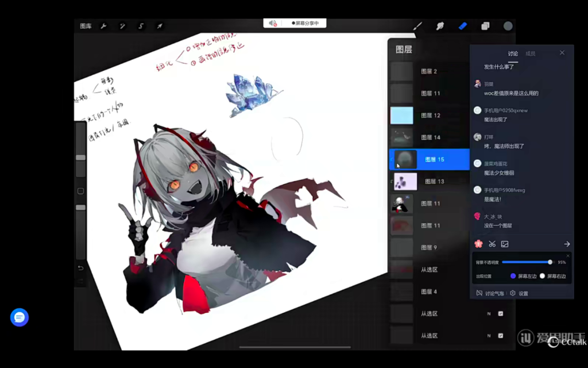This screenshot has width=588, height=368.
Task: Expand the group arrow beside 图层 13
Action: coord(392,182)
